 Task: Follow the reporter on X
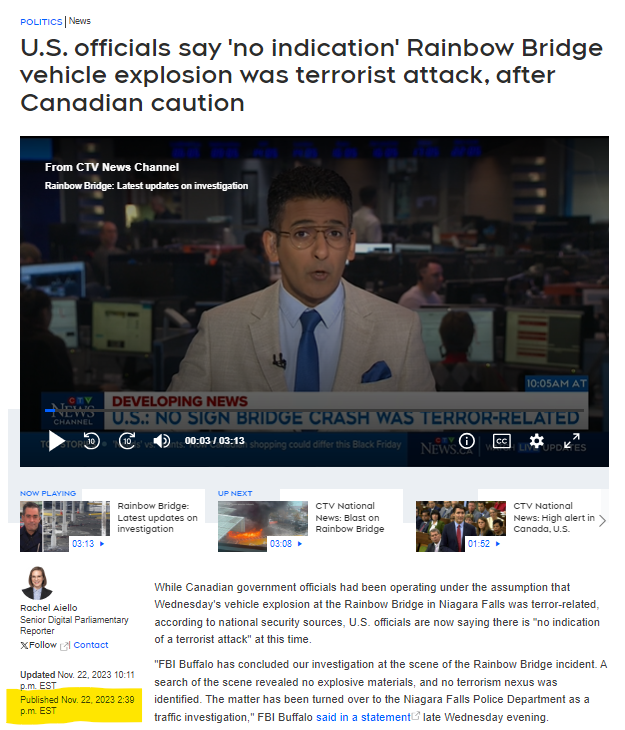pyautogui.click(x=38, y=645)
